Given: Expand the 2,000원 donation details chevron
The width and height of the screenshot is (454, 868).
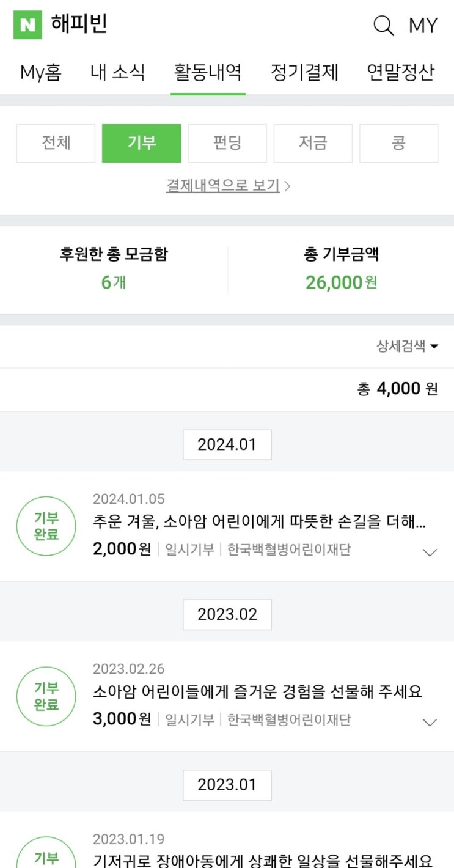Looking at the screenshot, I should pyautogui.click(x=430, y=553).
